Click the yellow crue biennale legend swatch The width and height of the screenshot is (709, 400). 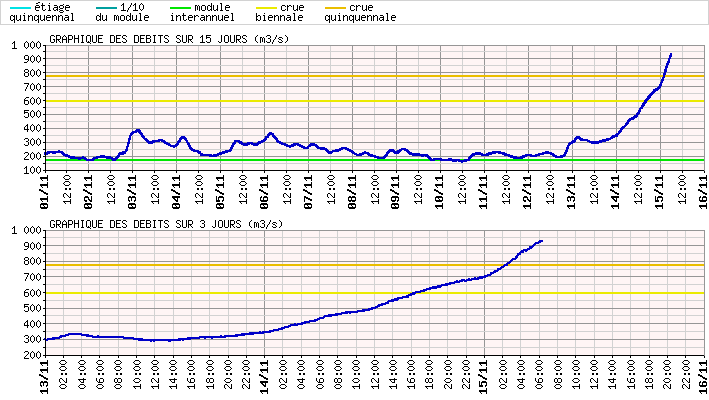tap(266, 8)
